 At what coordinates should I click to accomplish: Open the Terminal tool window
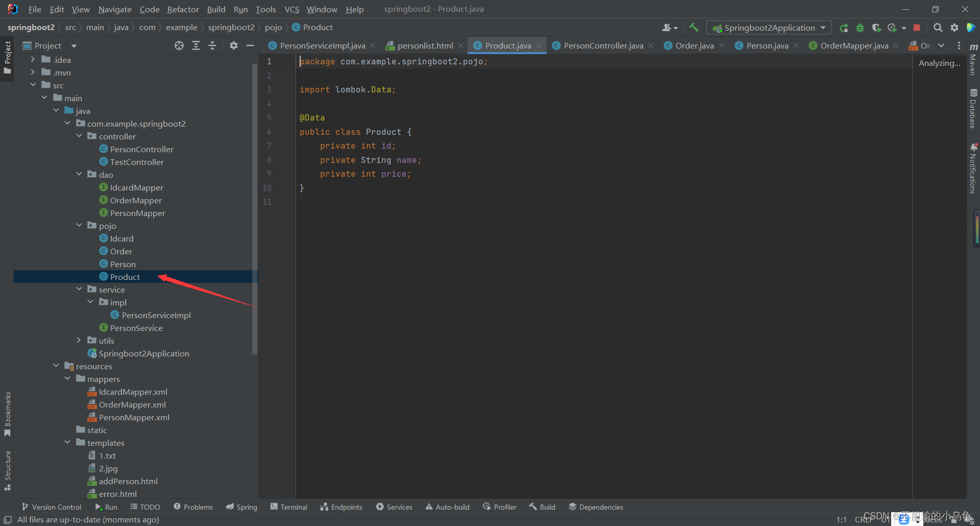pos(289,507)
